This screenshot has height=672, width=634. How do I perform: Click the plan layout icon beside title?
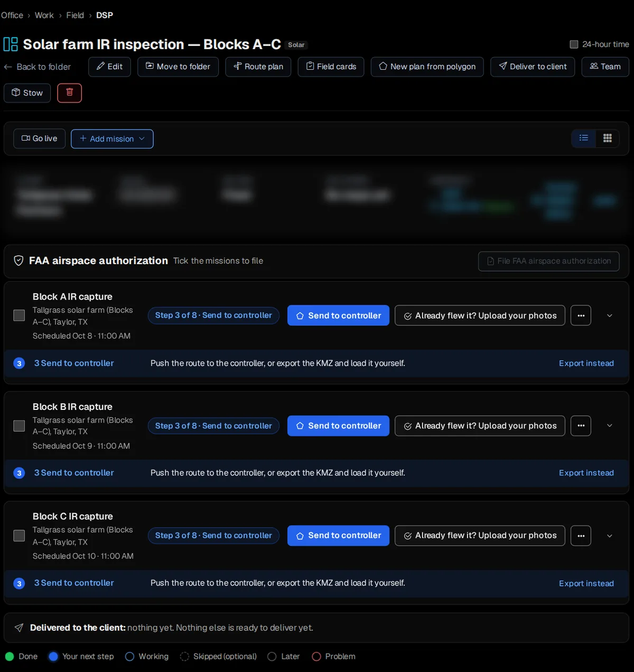click(11, 44)
